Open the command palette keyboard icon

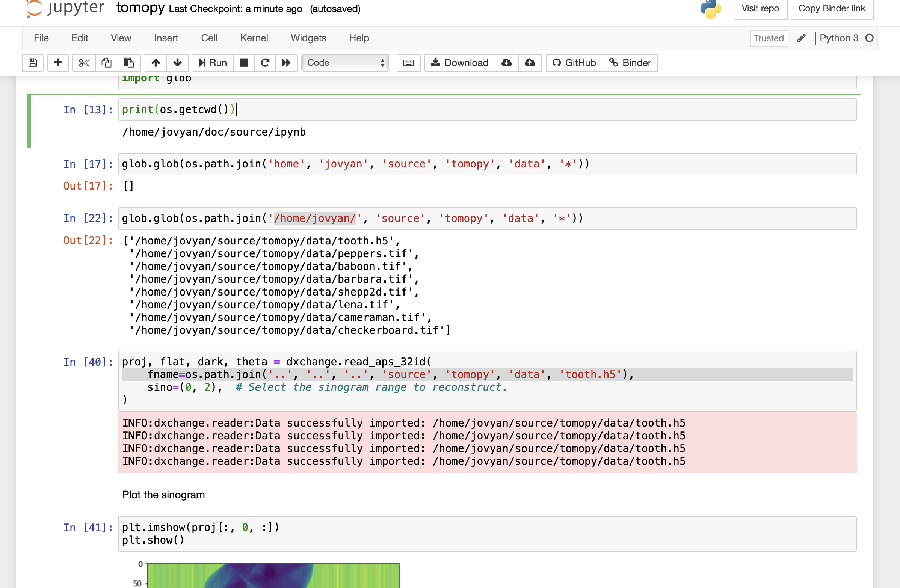(408, 63)
